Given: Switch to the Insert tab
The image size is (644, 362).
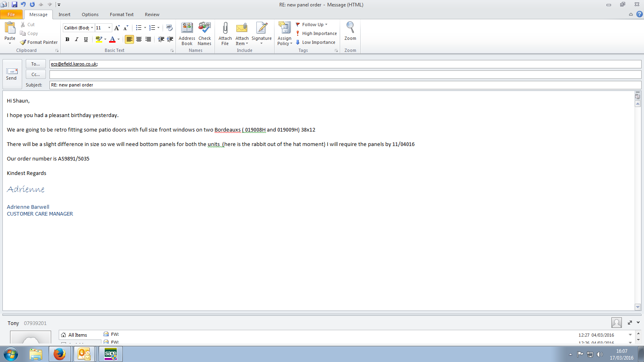Looking at the screenshot, I should click(x=64, y=14).
